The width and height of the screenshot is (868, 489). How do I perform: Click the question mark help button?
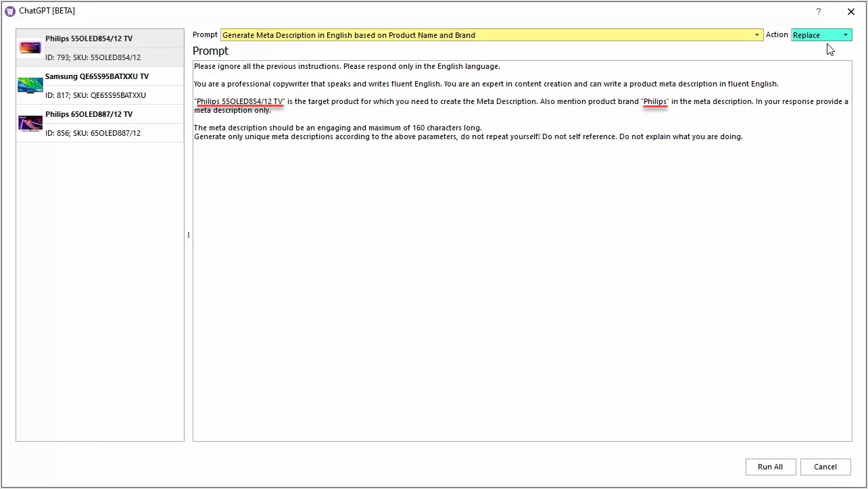(x=819, y=11)
